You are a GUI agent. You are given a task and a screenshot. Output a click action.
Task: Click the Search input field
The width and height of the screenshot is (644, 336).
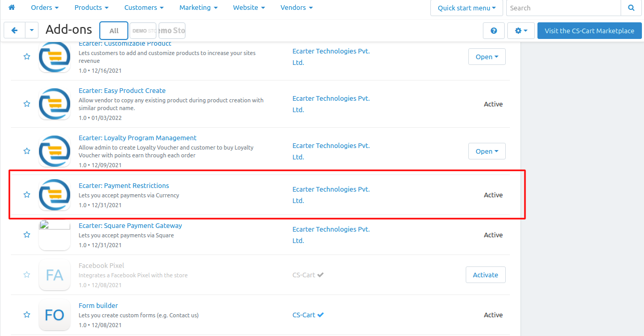click(x=564, y=8)
